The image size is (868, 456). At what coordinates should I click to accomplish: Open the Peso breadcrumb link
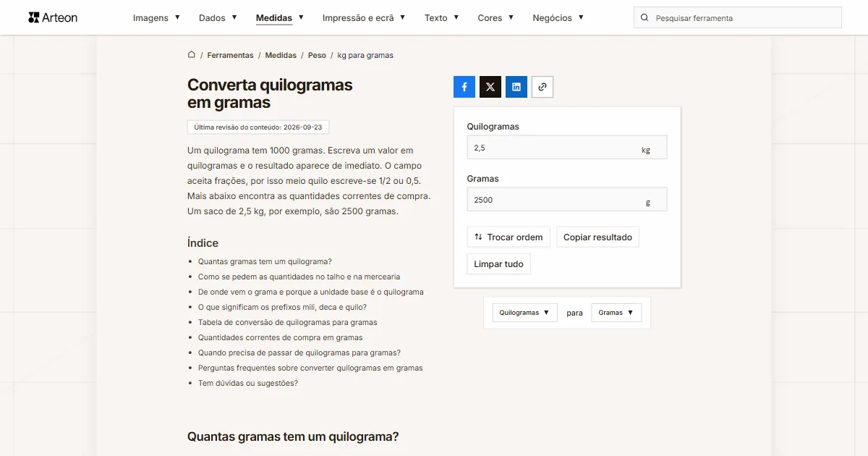click(x=317, y=55)
